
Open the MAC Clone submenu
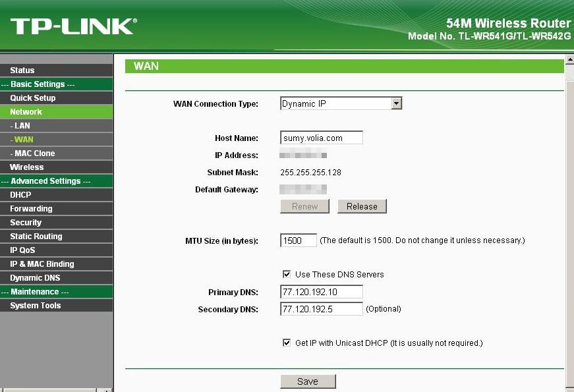[33, 154]
